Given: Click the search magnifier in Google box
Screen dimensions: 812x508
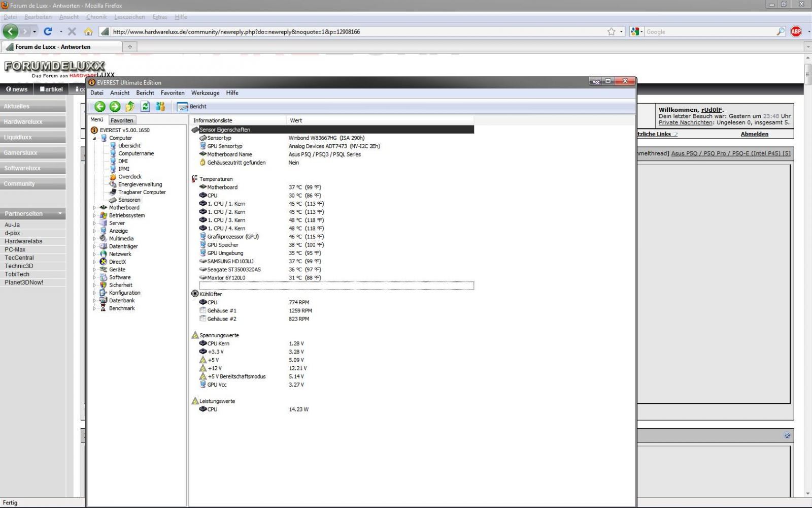Looking at the screenshot, I should pyautogui.click(x=781, y=31).
